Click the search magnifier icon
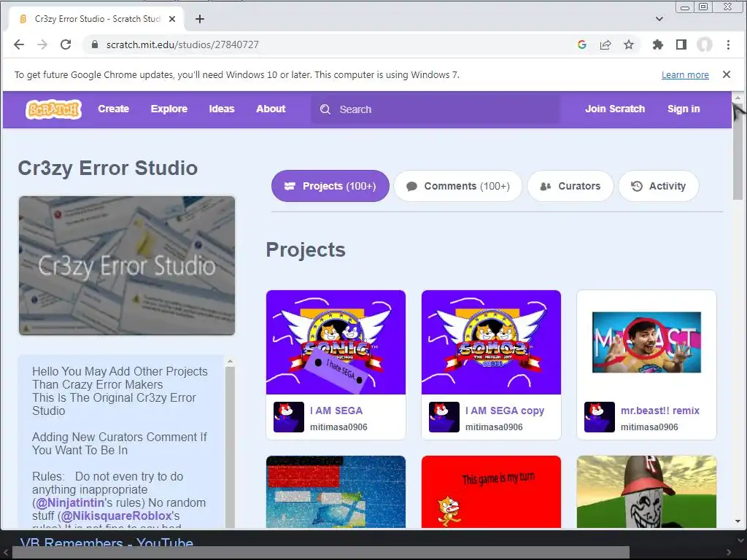This screenshot has height=560, width=747. click(x=325, y=109)
